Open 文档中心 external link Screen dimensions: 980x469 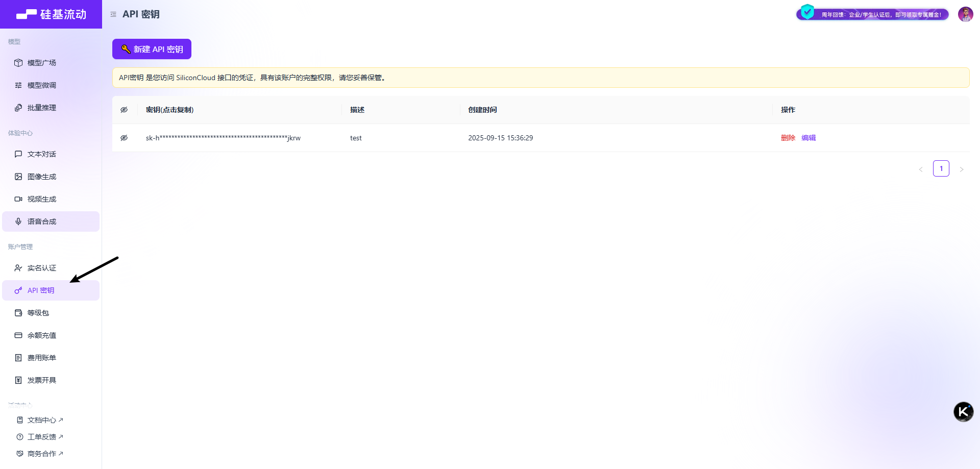41,420
